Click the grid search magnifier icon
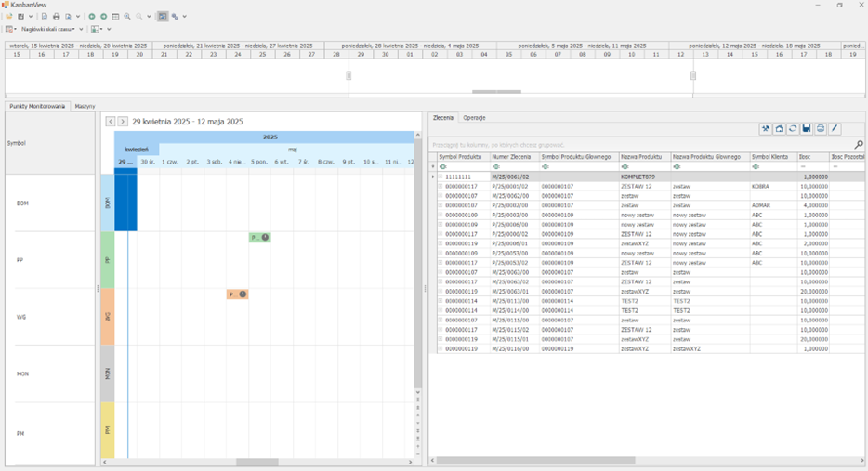 [x=859, y=144]
